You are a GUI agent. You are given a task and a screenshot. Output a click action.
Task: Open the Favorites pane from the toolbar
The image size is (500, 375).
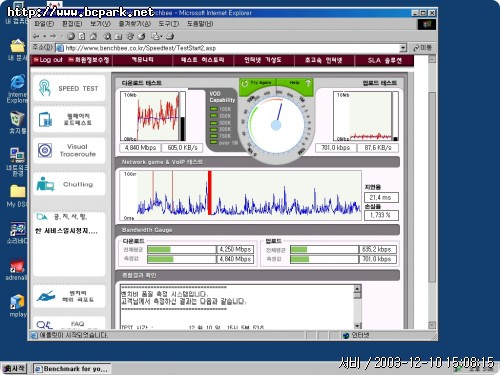tap(119, 36)
